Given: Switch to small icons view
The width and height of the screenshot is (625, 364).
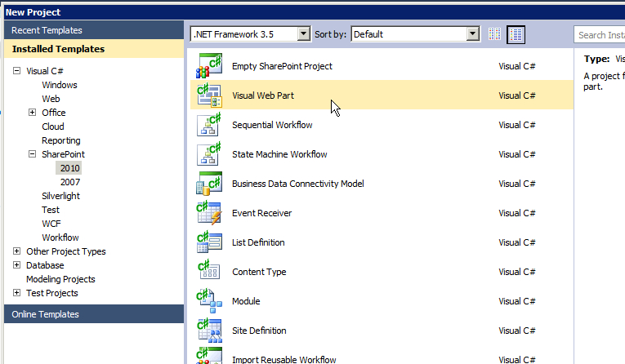Looking at the screenshot, I should pyautogui.click(x=494, y=34).
